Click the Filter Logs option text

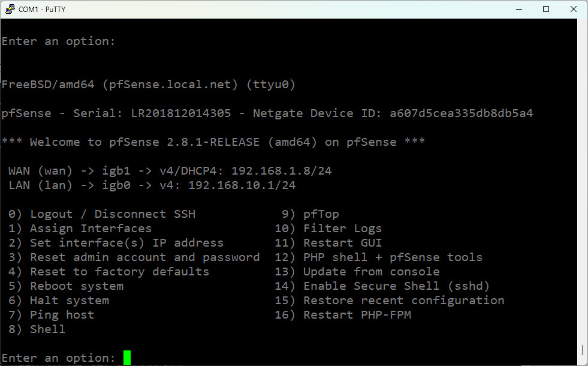[x=342, y=229]
